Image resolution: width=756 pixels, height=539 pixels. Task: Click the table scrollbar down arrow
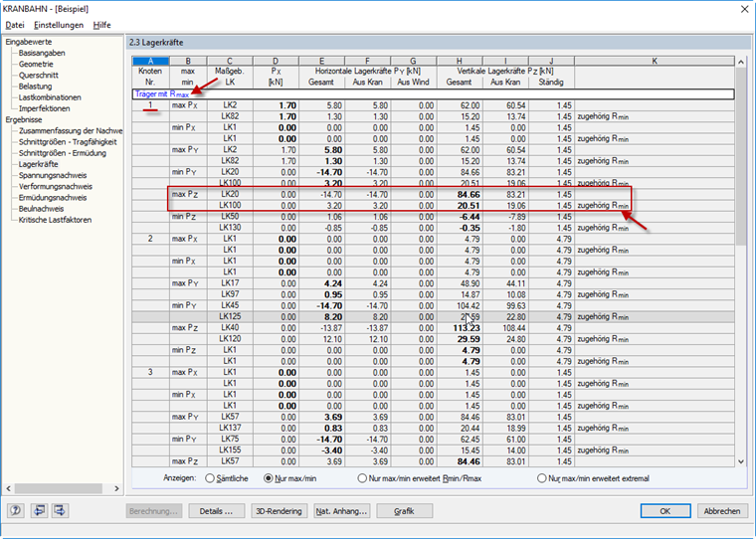click(741, 461)
